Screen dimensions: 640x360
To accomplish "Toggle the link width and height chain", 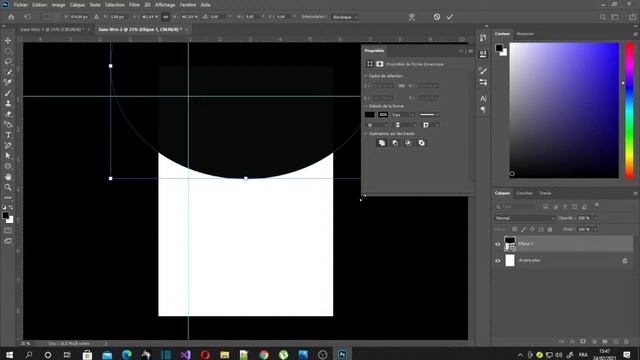I will 165,17.
